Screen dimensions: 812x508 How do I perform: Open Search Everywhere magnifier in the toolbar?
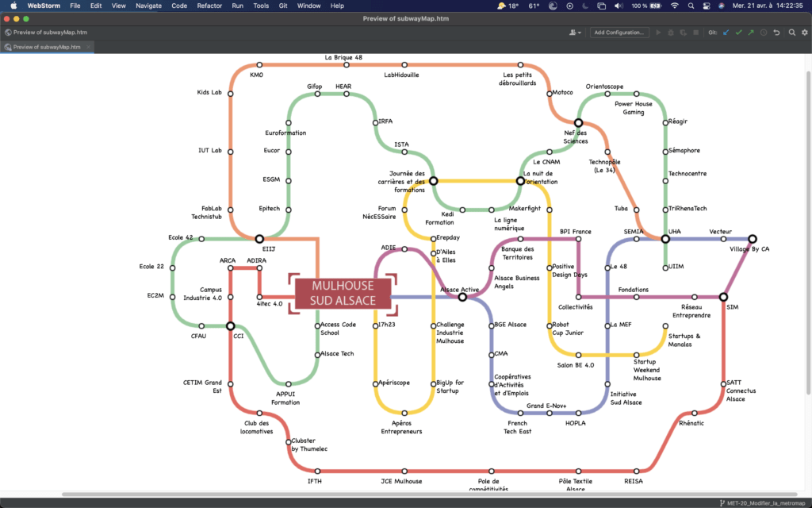(792, 33)
